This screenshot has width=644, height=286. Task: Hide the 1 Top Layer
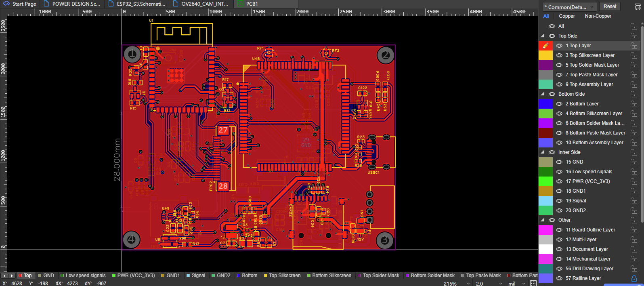pos(559,46)
